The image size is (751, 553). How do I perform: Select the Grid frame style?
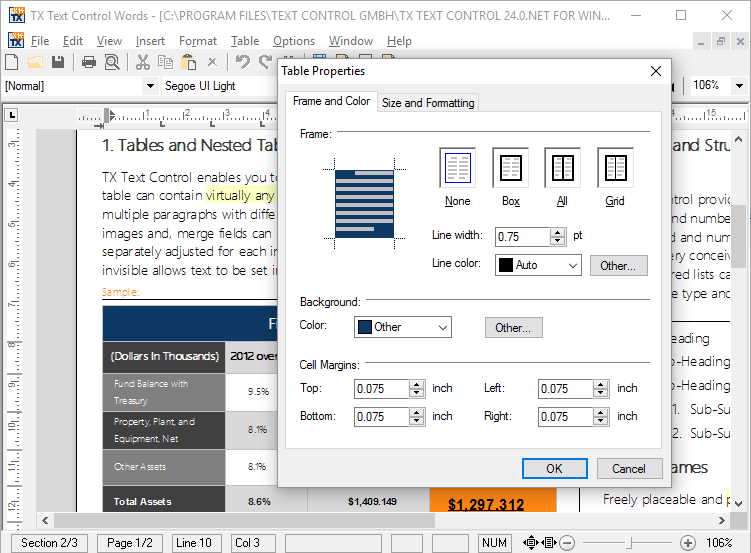615,168
